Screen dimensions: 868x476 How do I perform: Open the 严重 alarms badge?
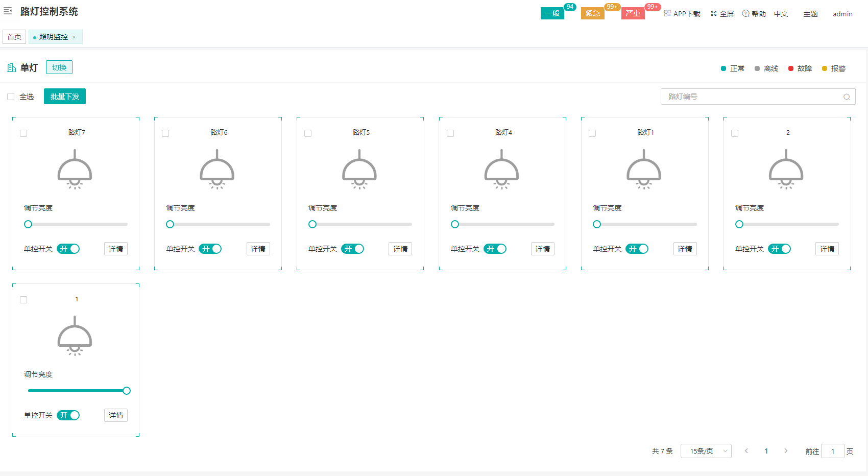pyautogui.click(x=633, y=13)
